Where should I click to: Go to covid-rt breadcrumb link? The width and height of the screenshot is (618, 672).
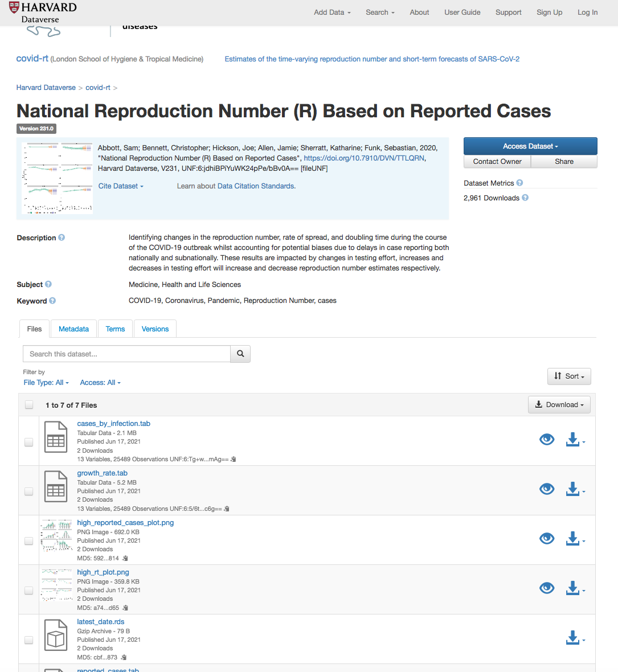pyautogui.click(x=98, y=88)
